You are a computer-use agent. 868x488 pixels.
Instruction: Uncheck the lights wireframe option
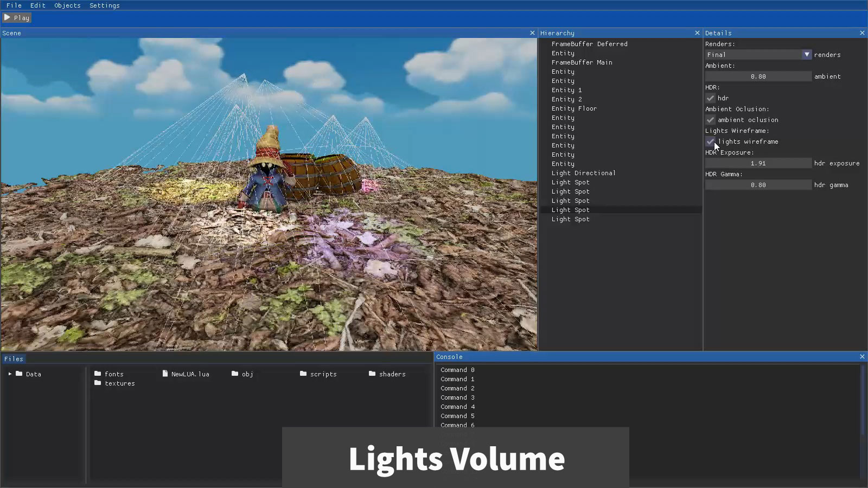710,142
